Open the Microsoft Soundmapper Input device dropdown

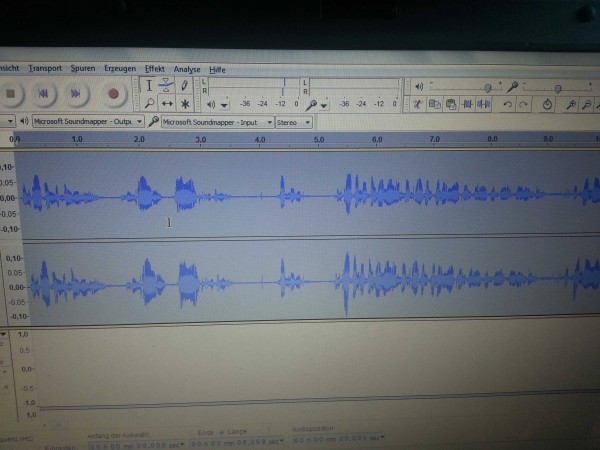coord(217,122)
